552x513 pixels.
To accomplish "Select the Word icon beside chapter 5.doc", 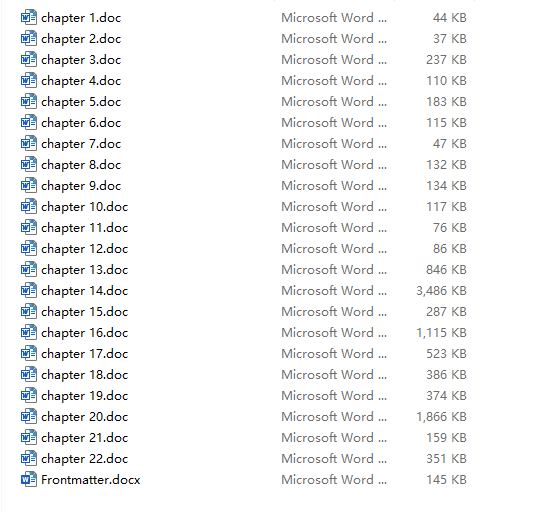I will pyautogui.click(x=29, y=102).
